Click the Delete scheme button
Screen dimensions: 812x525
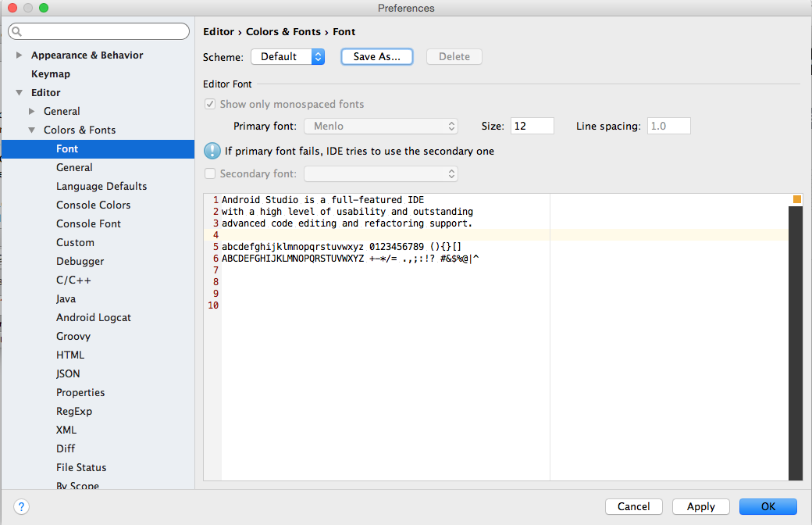coord(454,56)
